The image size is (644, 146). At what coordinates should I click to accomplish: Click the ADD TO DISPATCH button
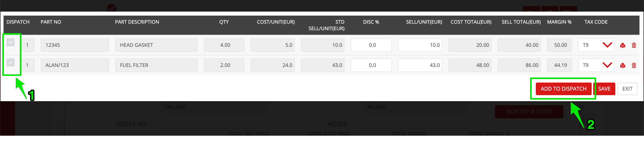(563, 89)
